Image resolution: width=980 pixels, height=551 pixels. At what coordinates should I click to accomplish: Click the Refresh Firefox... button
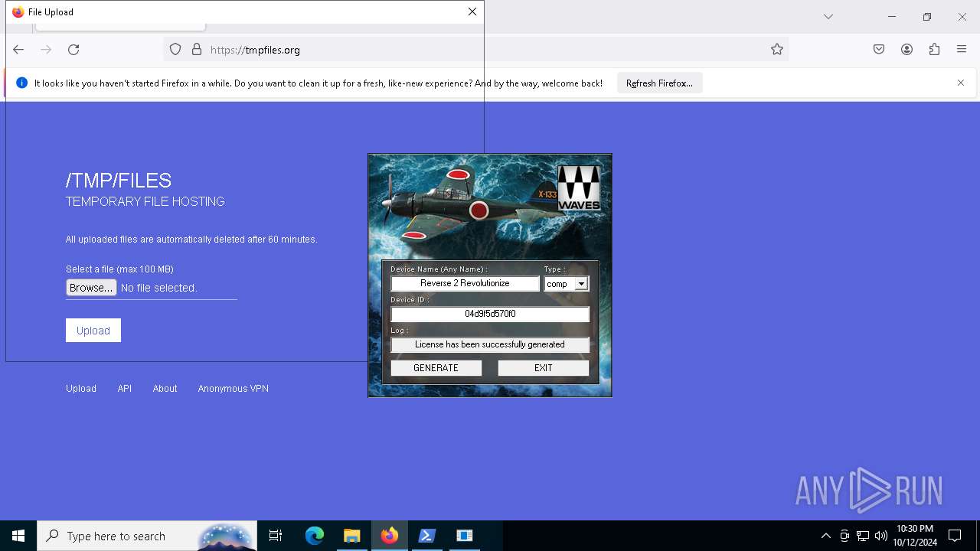(659, 83)
